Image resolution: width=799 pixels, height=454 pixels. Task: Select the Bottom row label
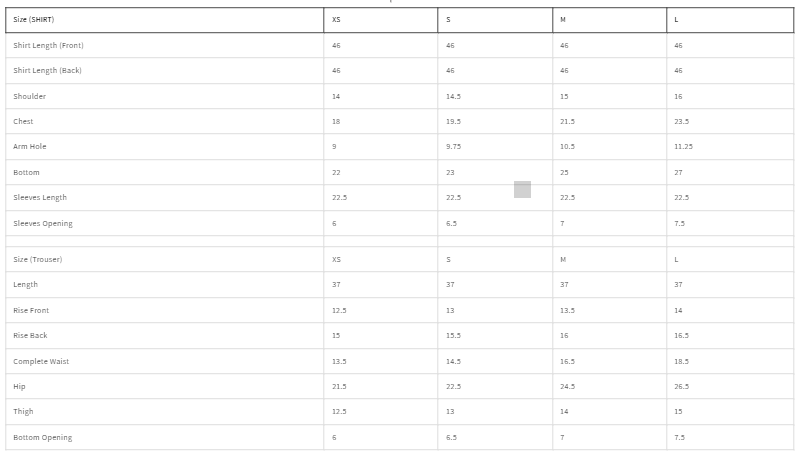coord(26,172)
